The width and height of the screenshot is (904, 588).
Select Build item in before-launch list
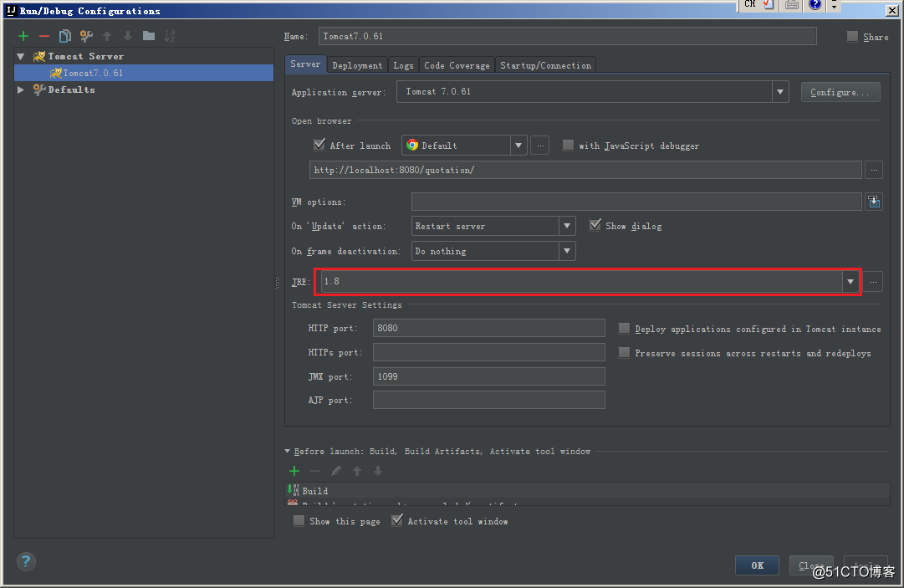(587, 491)
